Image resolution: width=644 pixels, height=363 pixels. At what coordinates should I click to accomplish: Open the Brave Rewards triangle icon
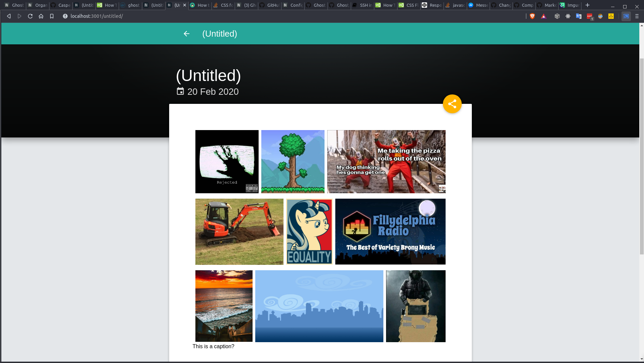[543, 16]
